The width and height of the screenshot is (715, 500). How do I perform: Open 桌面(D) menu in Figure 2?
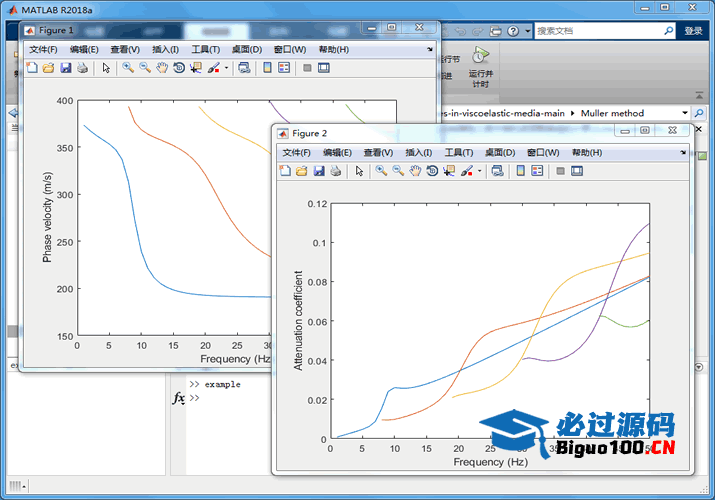pos(500,153)
